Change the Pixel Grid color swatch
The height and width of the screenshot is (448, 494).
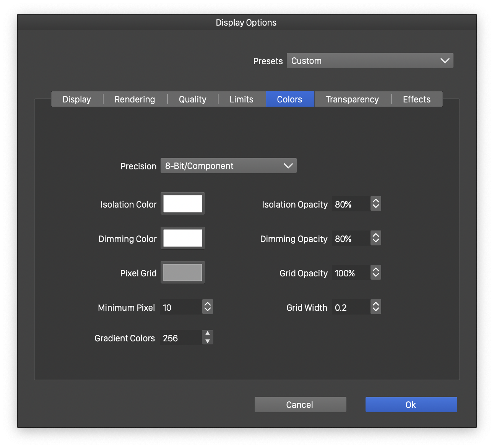[x=183, y=273]
